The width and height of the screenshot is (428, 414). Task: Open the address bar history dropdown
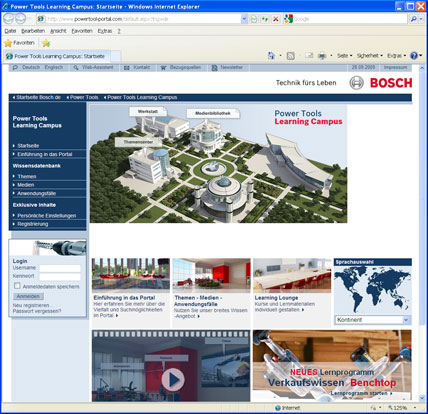tap(244, 19)
